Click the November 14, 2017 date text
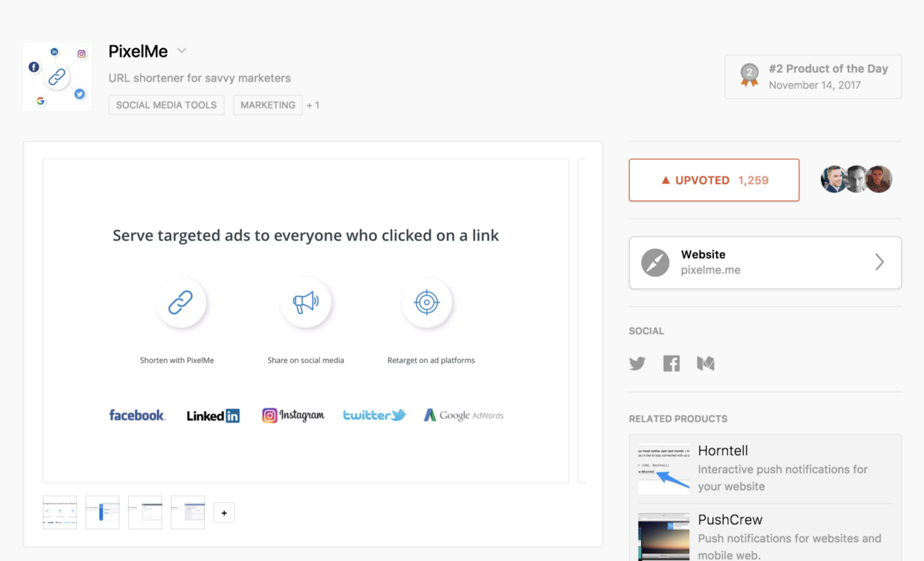Viewport: 924px width, 561px height. 814,85
